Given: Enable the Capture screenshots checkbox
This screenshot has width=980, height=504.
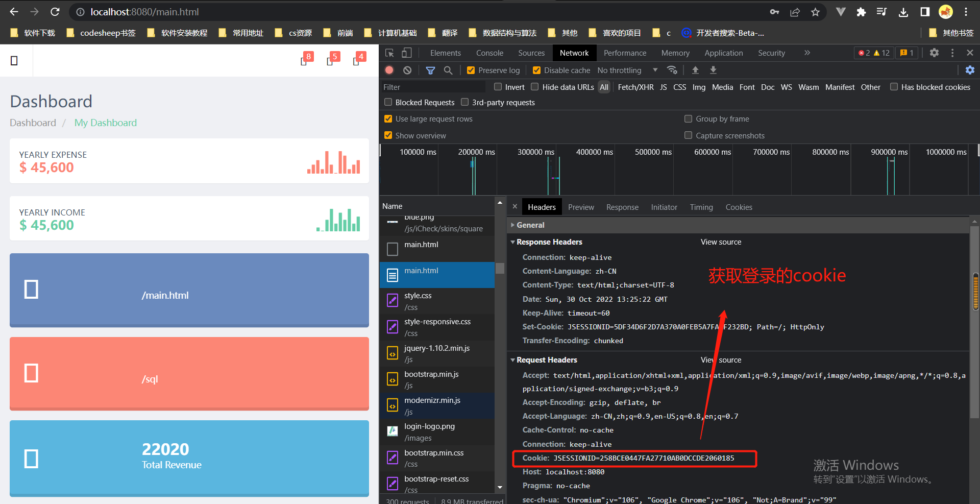Looking at the screenshot, I should pos(689,135).
